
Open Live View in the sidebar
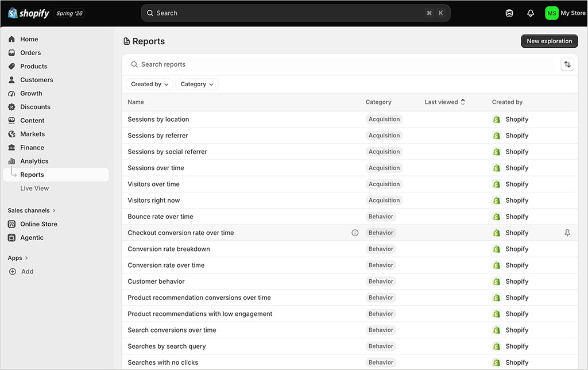(34, 188)
